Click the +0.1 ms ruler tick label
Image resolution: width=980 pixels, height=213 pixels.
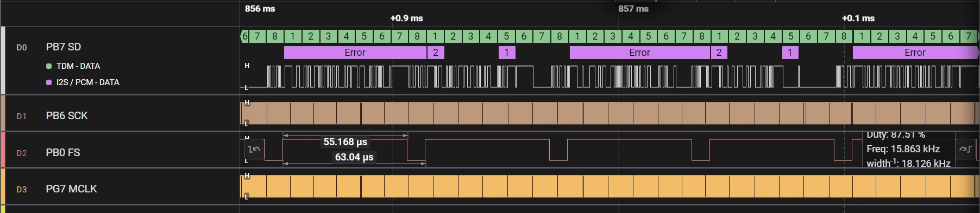pos(858,18)
